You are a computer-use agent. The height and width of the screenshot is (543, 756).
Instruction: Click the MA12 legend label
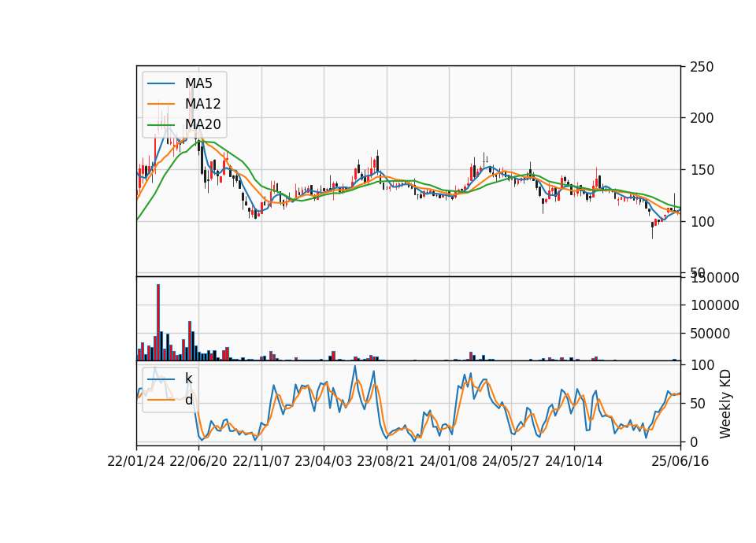click(x=202, y=104)
